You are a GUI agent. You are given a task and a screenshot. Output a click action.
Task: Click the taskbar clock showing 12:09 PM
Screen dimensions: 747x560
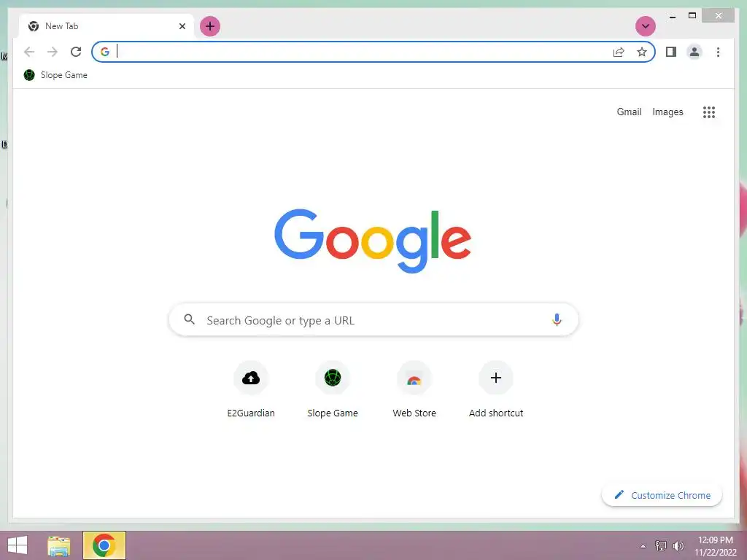(x=715, y=546)
